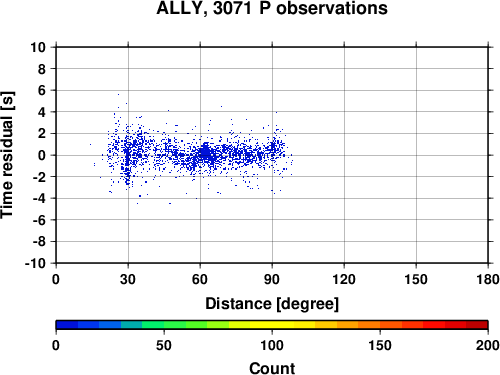The height and width of the screenshot is (375, 500).
Task: Click the dark blue end of the colorbar
Action: [67, 325]
